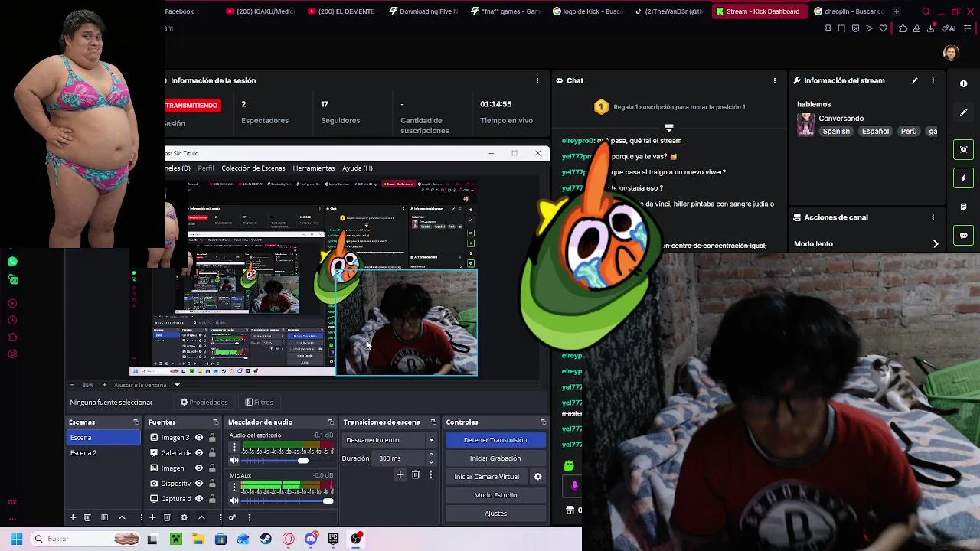
Task: Open scene filters icon in Escenas footer
Action: pos(104,517)
